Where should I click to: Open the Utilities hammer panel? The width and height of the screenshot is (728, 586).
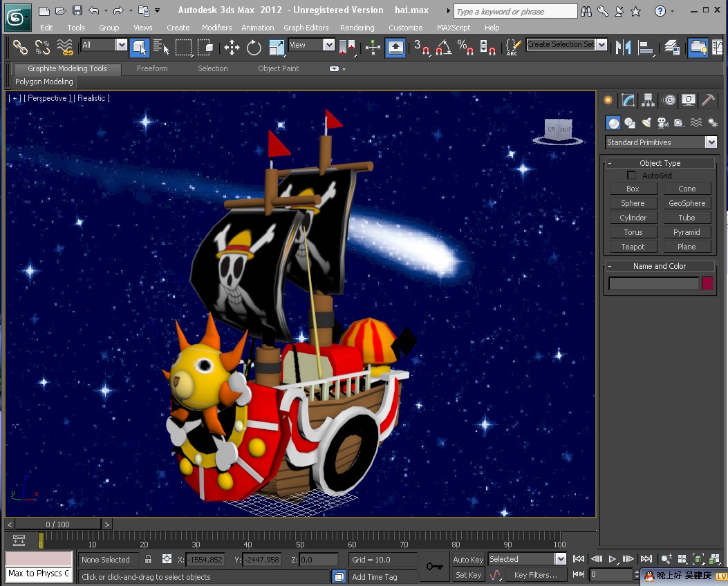click(x=708, y=100)
